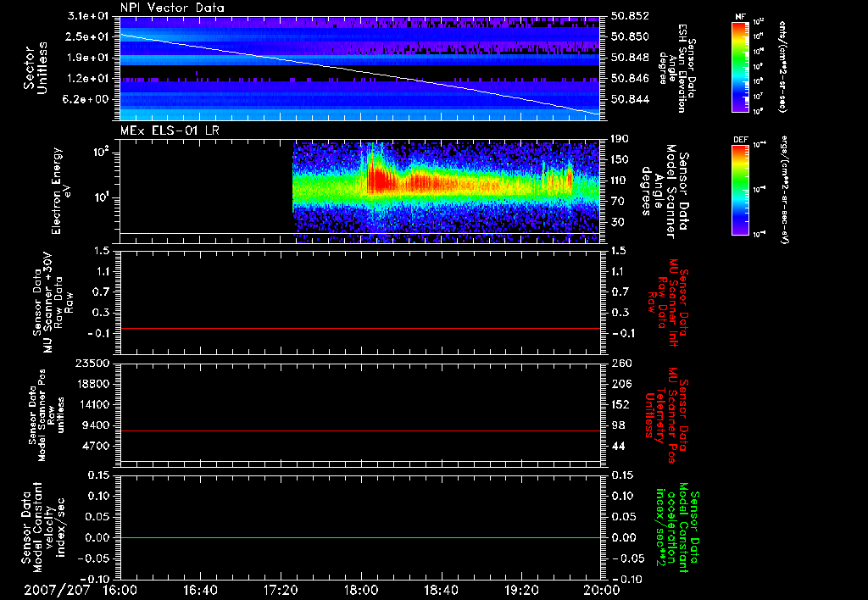
Task: Click the "50.848" elevation tick value
Action: tap(630, 58)
